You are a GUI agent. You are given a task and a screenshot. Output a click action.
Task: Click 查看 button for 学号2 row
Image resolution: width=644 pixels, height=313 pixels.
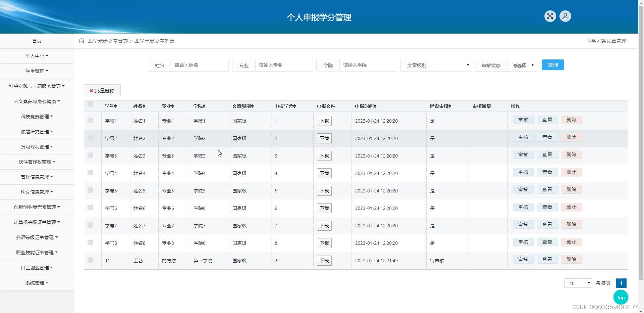[547, 137]
